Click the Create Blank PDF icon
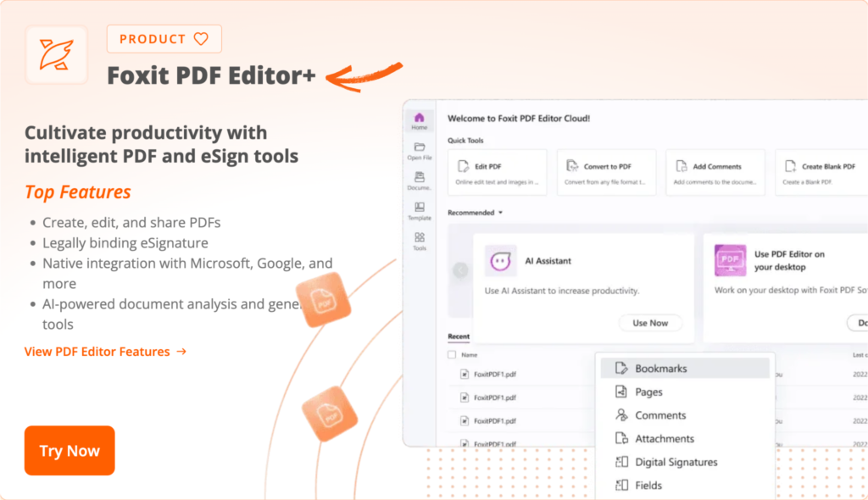This screenshot has width=868, height=500. coord(791,166)
